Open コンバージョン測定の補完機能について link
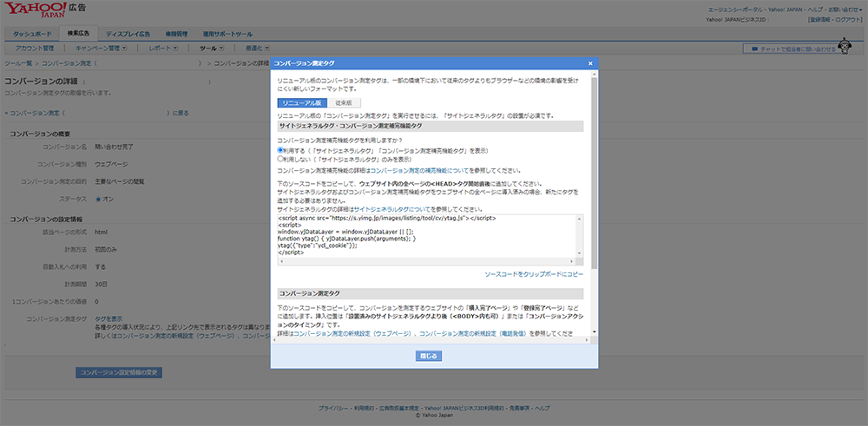Viewport: 868px width, 426px height. coord(419,170)
